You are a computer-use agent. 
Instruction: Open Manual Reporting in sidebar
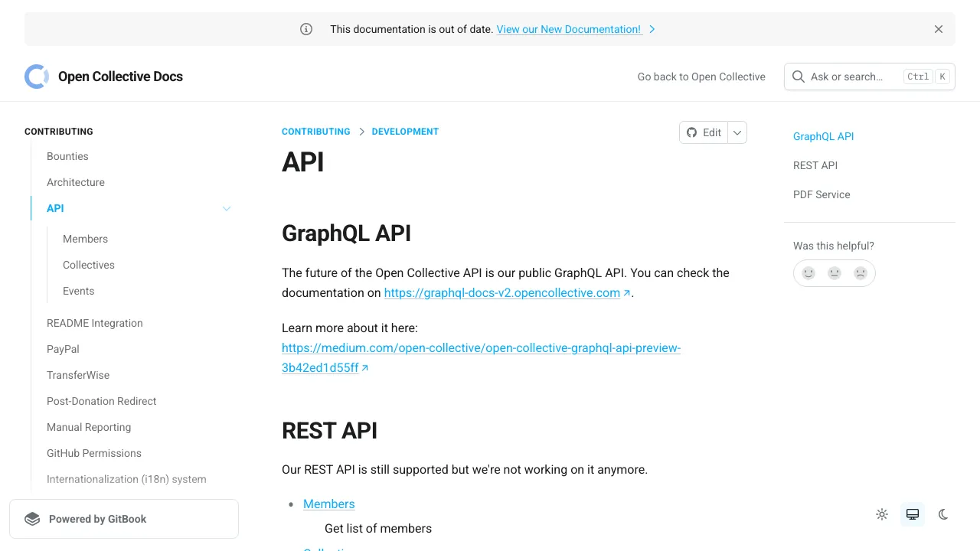(89, 427)
